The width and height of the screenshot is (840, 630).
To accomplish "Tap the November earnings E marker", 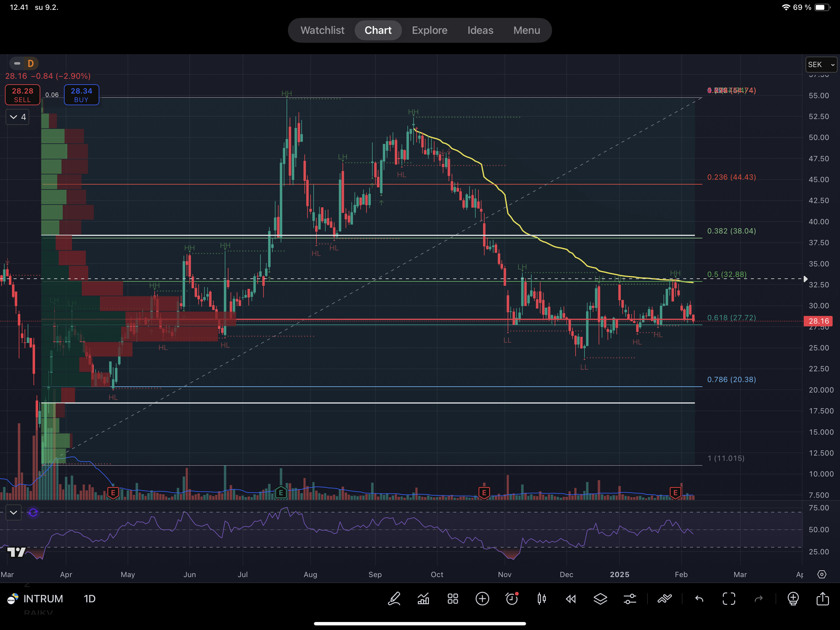I will click(484, 493).
